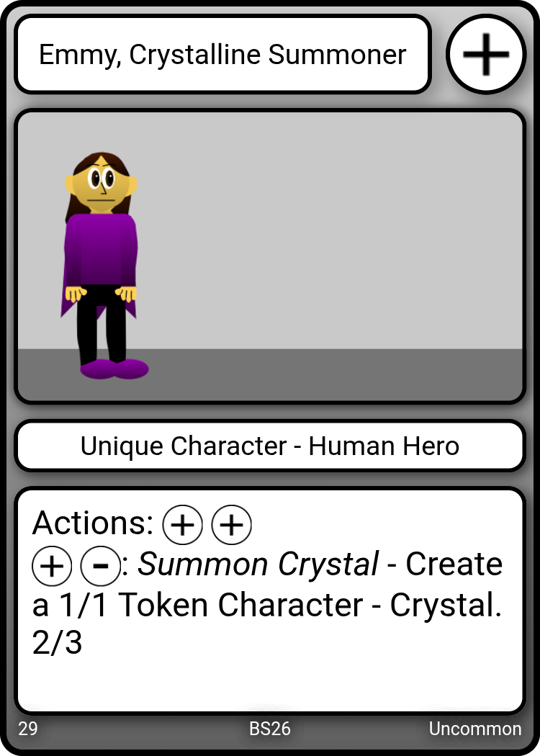Click second plus icon after Actions label
This screenshot has height=756, width=540.
[232, 525]
